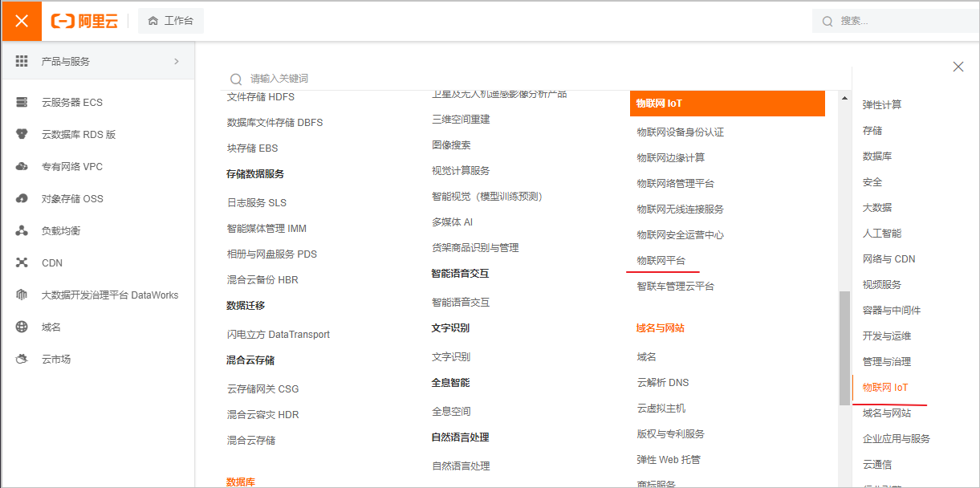Click the 云市场 icon
The height and width of the screenshot is (488, 980).
click(22, 359)
